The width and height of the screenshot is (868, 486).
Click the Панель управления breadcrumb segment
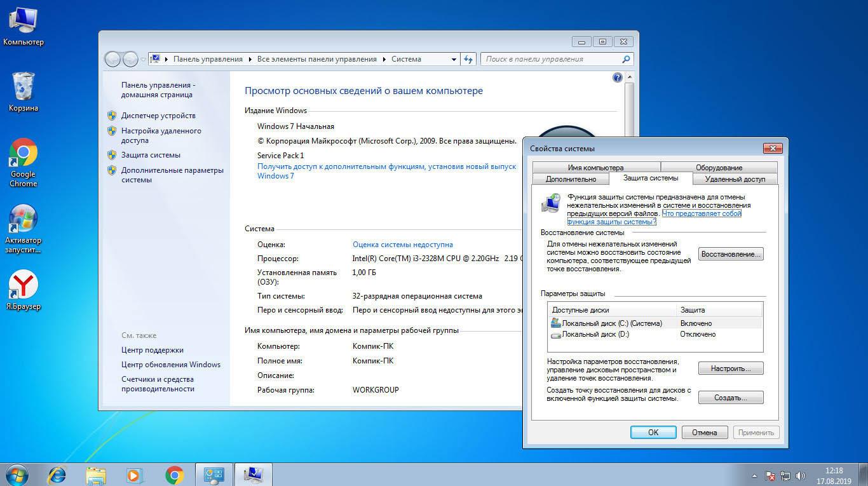pyautogui.click(x=208, y=59)
